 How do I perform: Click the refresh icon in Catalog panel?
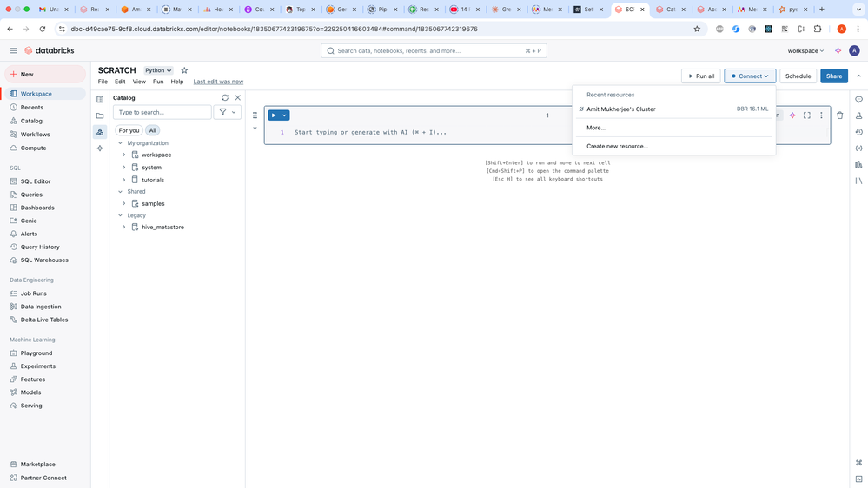pos(225,98)
